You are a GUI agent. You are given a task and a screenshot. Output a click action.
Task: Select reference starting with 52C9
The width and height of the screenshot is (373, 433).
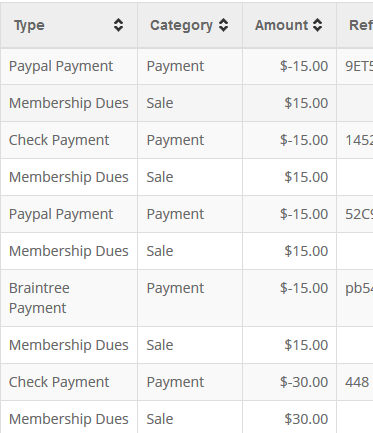[x=359, y=214]
